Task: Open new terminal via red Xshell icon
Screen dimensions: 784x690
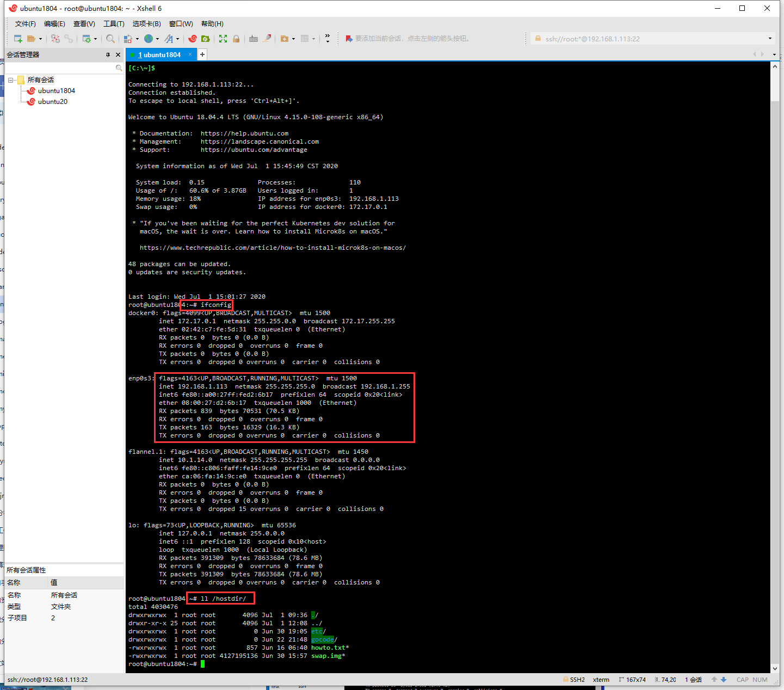Action: click(193, 38)
